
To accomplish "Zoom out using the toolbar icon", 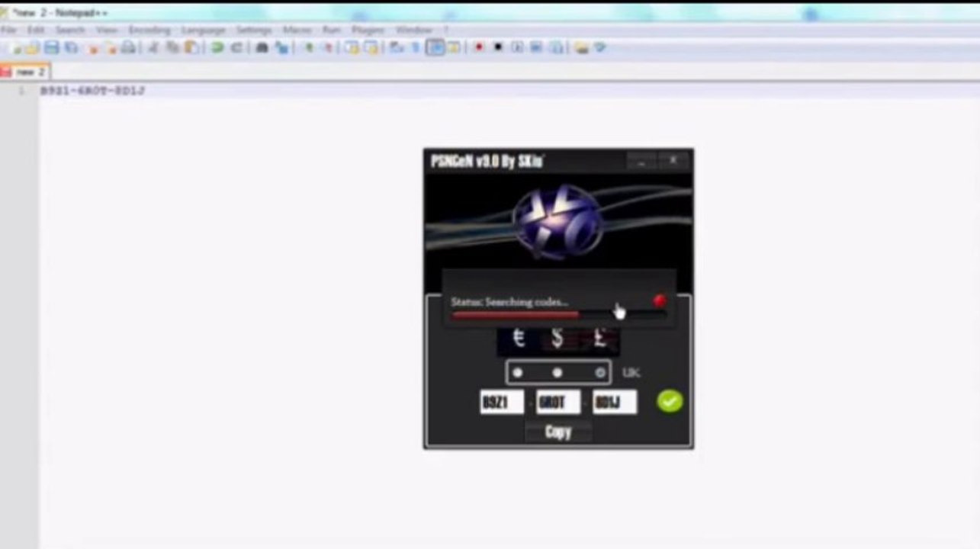I will coord(328,47).
